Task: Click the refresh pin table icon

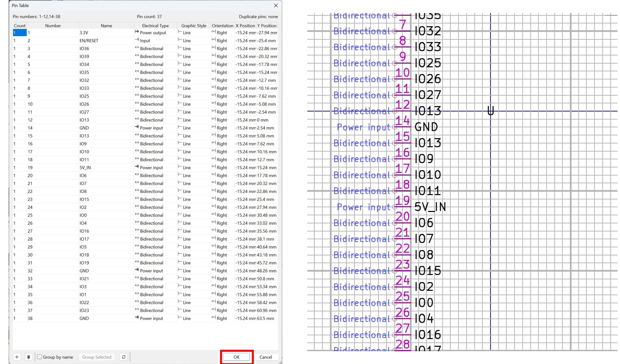Action: [124, 357]
